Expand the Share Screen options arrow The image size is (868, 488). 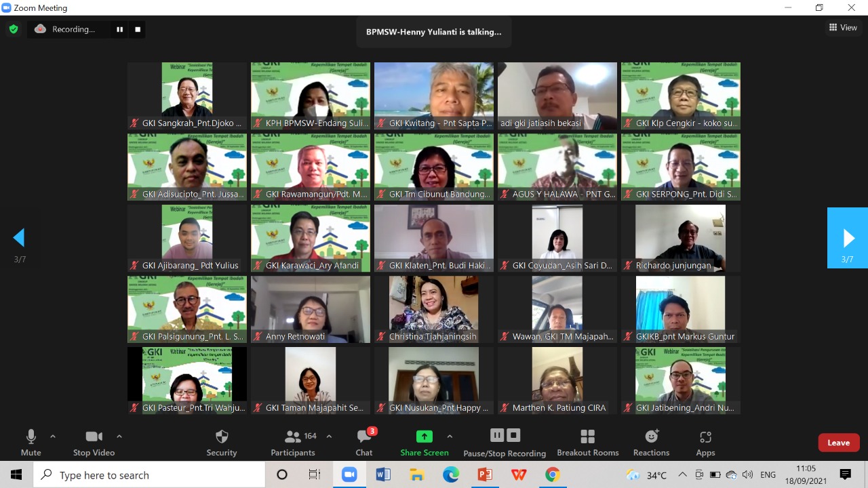click(449, 436)
